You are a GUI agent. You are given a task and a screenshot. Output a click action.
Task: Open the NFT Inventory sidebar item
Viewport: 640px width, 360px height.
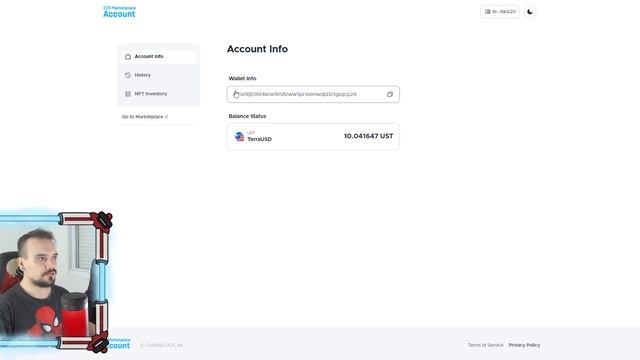click(x=159, y=94)
